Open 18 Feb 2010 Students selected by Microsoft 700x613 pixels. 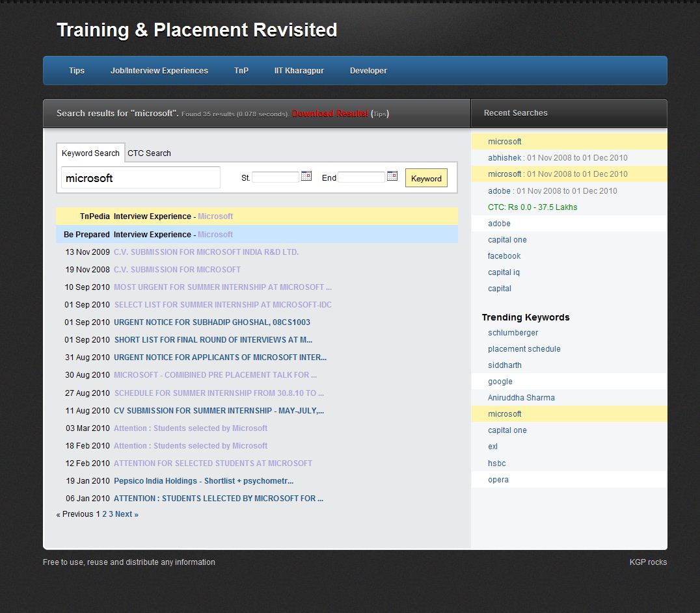191,446
